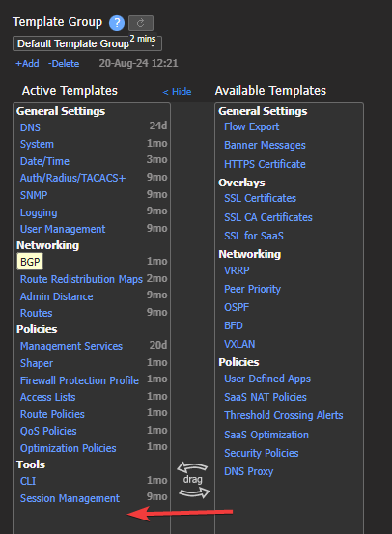The image size is (392, 534).
Task: Select SSL Certificates available template
Action: (260, 198)
